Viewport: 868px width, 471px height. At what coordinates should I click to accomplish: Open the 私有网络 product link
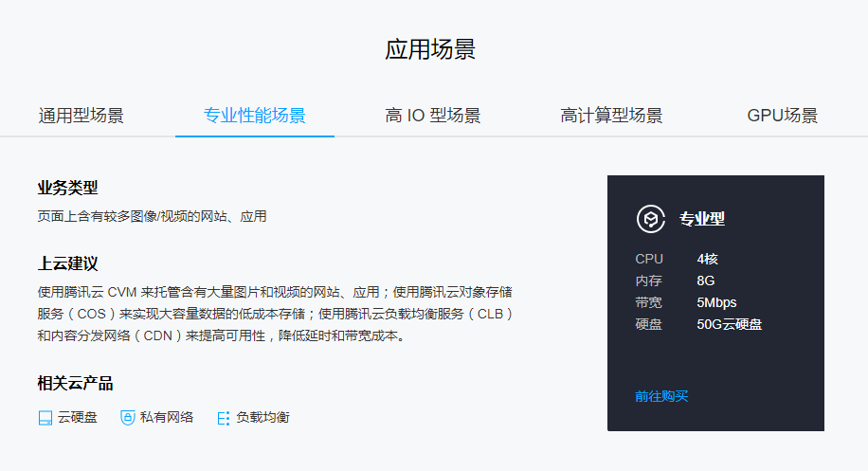click(x=167, y=417)
